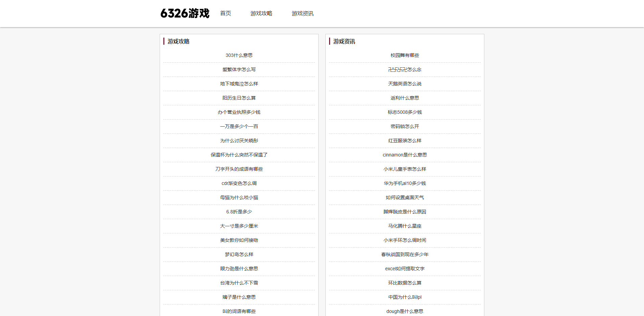Open the 游戏攻略 navigation menu

coord(261,13)
